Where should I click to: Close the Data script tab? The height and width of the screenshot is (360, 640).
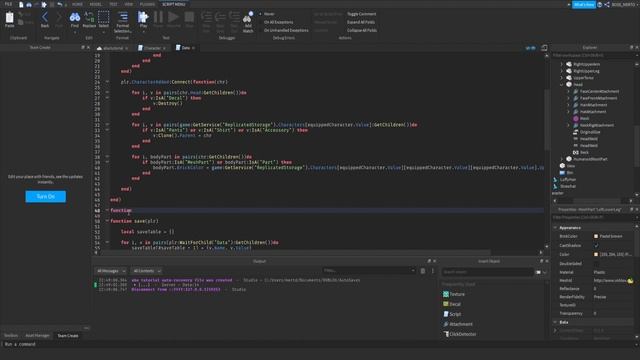tap(193, 48)
